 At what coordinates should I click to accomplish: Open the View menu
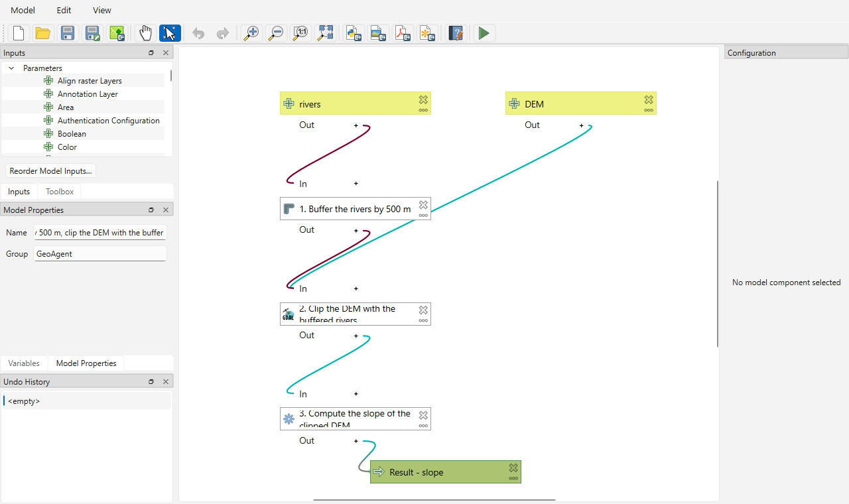click(102, 10)
